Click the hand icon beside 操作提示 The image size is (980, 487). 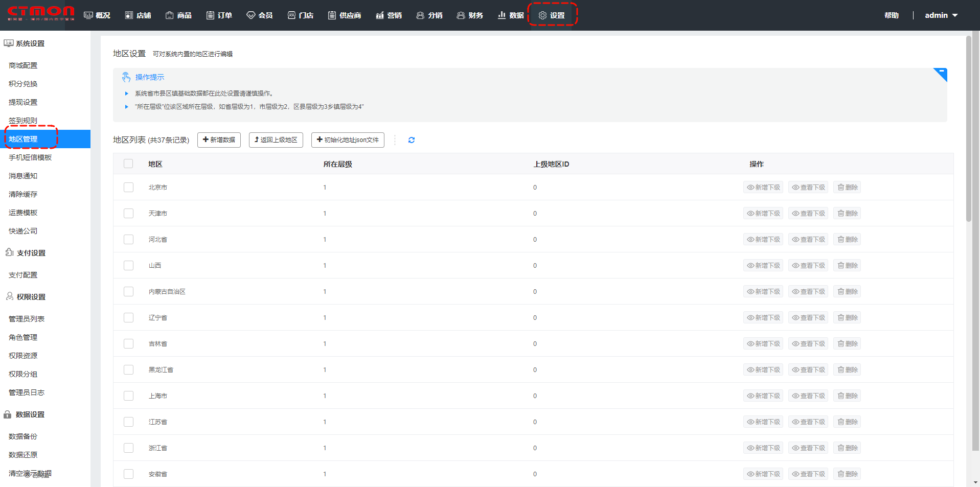point(126,77)
